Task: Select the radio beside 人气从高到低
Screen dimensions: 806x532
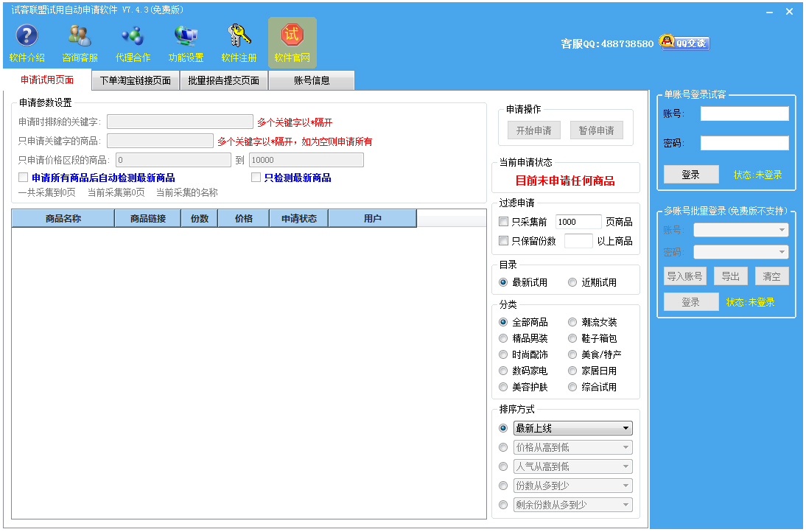Action: click(503, 466)
